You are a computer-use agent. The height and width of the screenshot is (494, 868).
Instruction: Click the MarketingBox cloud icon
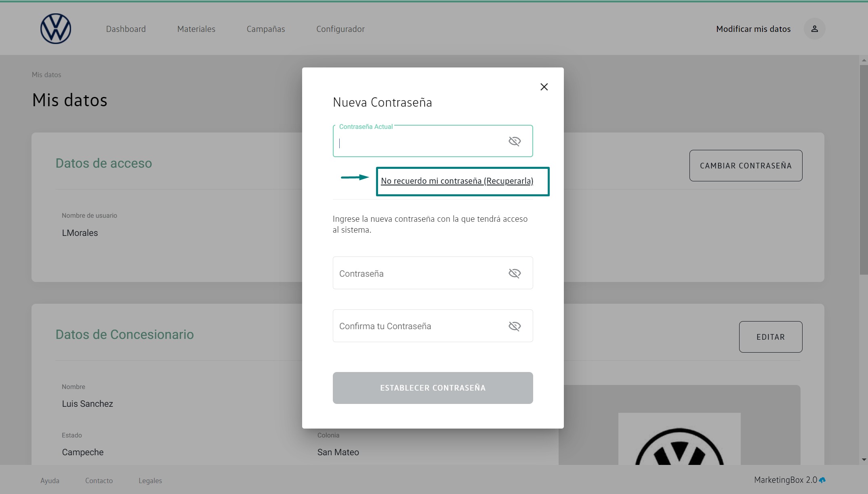(822, 480)
